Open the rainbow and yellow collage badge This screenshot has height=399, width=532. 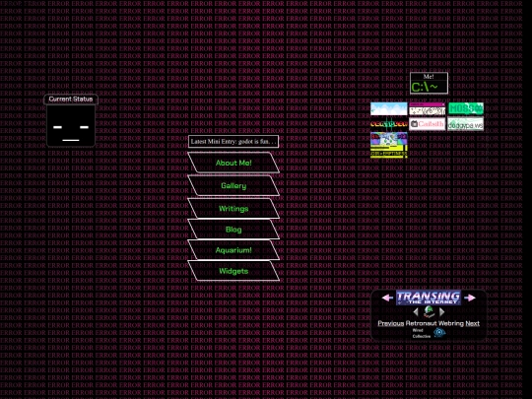click(x=389, y=145)
